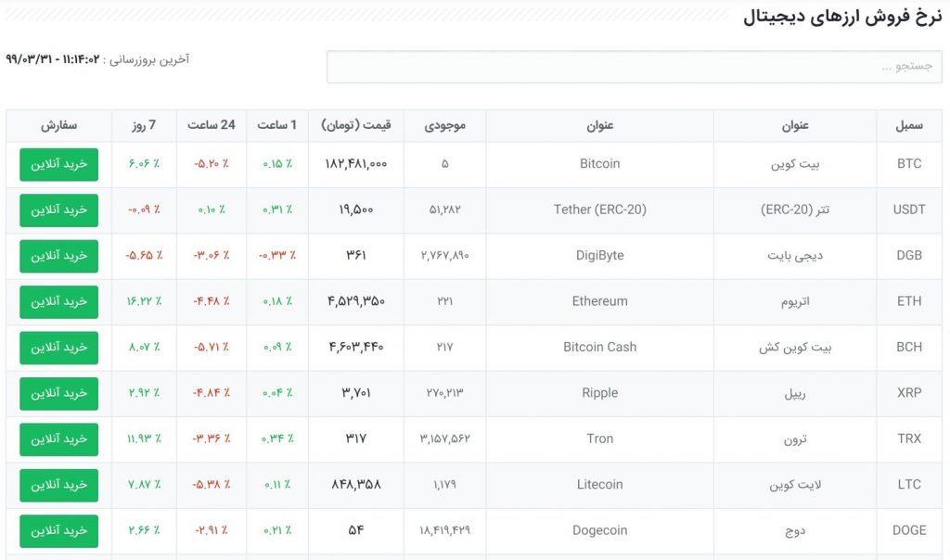Viewport: 950px width, 560px height.
Task: Click the 7-day change in the ETH row
Action: pos(144,301)
